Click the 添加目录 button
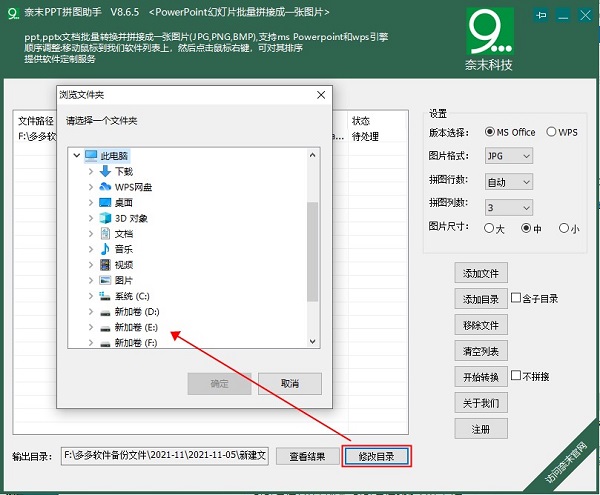The image size is (600, 495). tap(481, 299)
